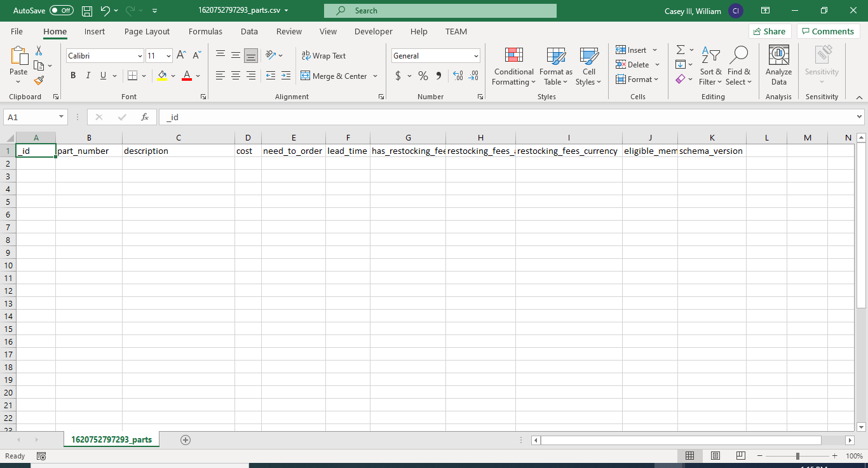Viewport: 868px width, 468px height.
Task: Open the fill color picker arrow
Action: pos(173,76)
